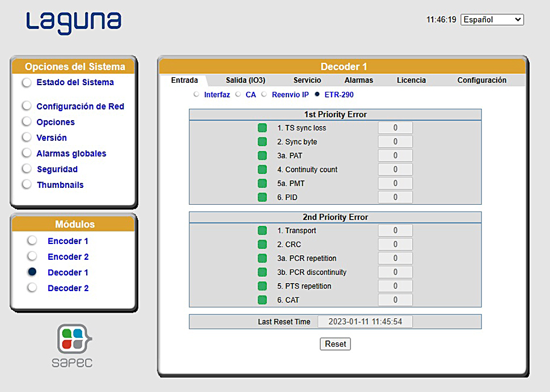Open the Decoder 2 module link
The image size is (550, 392).
(x=68, y=288)
